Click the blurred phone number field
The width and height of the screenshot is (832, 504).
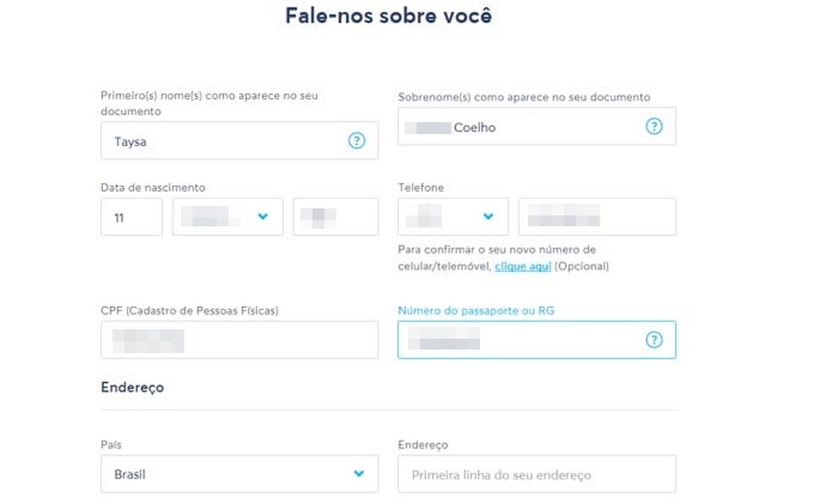click(x=595, y=216)
